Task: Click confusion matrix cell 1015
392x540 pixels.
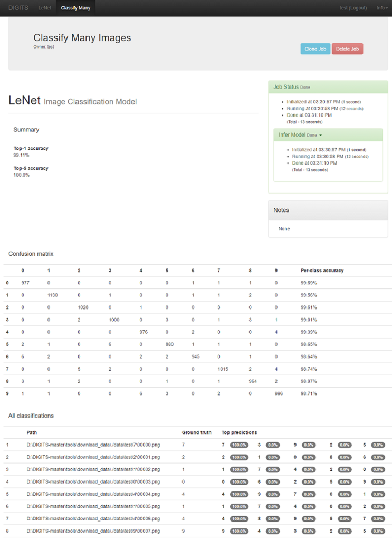Action: (x=223, y=369)
